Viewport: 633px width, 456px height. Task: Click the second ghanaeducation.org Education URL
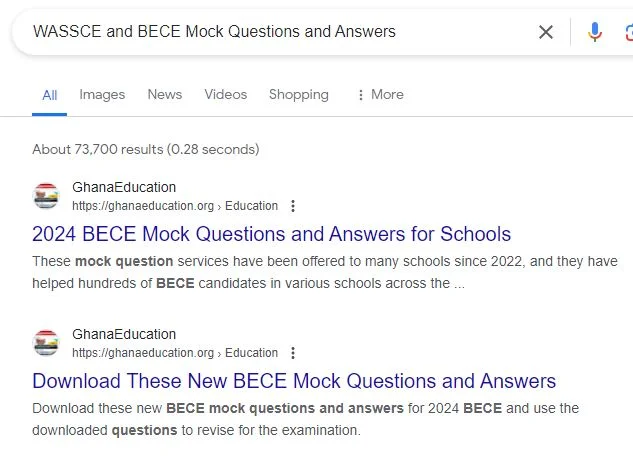(x=175, y=353)
